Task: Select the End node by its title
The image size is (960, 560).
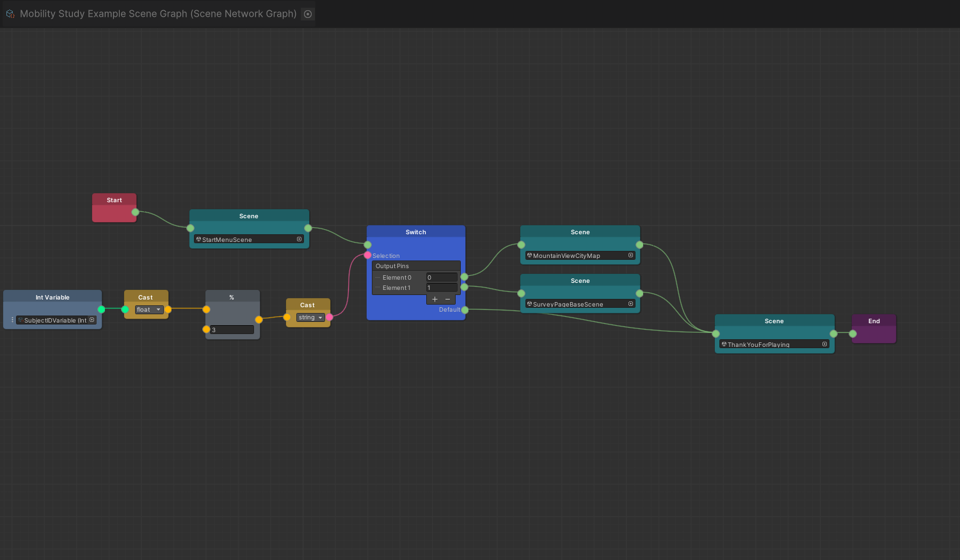Action: point(874,321)
